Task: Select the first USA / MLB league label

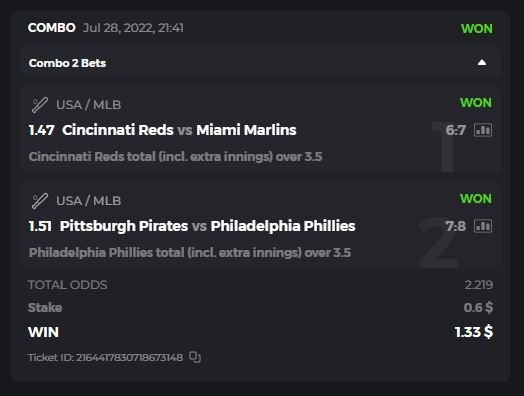Action: pyautogui.click(x=89, y=105)
